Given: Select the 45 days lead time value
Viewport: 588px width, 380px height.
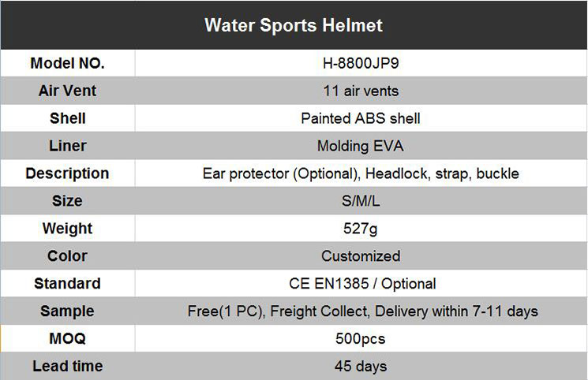Looking at the screenshot, I should coord(361,366).
